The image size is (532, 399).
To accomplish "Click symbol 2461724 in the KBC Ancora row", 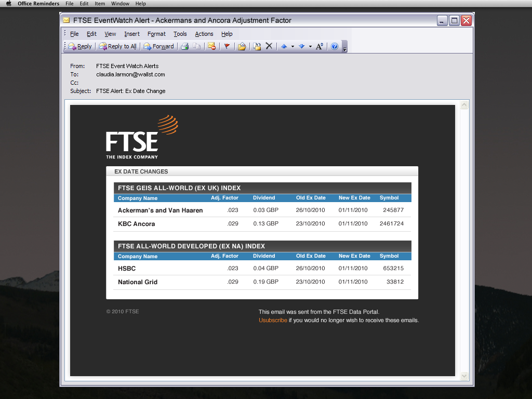I will [392, 223].
